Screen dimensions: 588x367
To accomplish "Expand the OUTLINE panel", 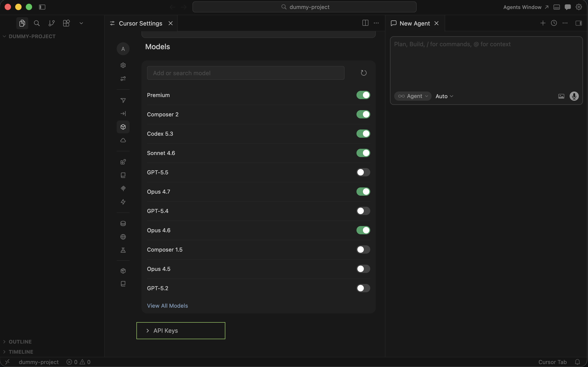I will [x=17, y=341].
